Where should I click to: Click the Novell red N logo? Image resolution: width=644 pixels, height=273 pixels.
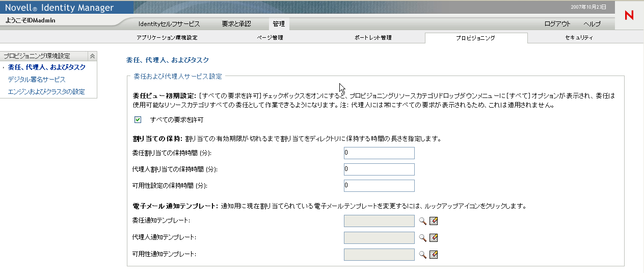(x=629, y=16)
